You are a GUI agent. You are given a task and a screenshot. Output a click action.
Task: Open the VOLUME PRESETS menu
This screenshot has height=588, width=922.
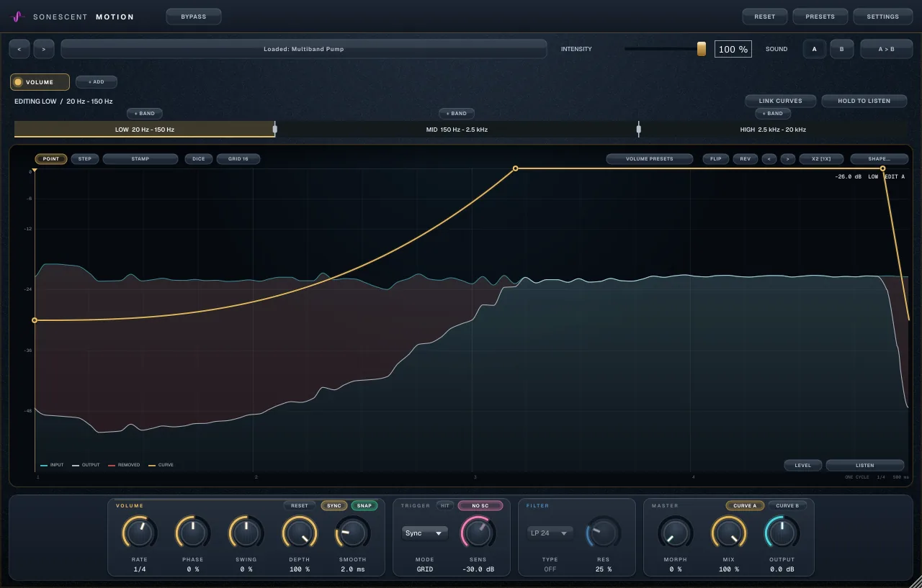point(650,159)
